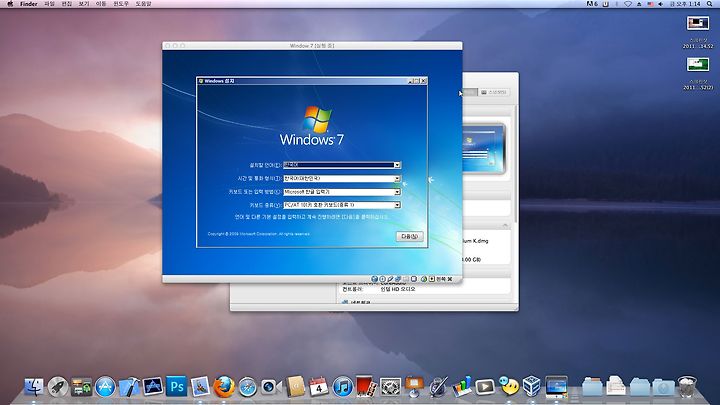Select the top screenshot file on desktop
This screenshot has width=720, height=405.
[698, 23]
